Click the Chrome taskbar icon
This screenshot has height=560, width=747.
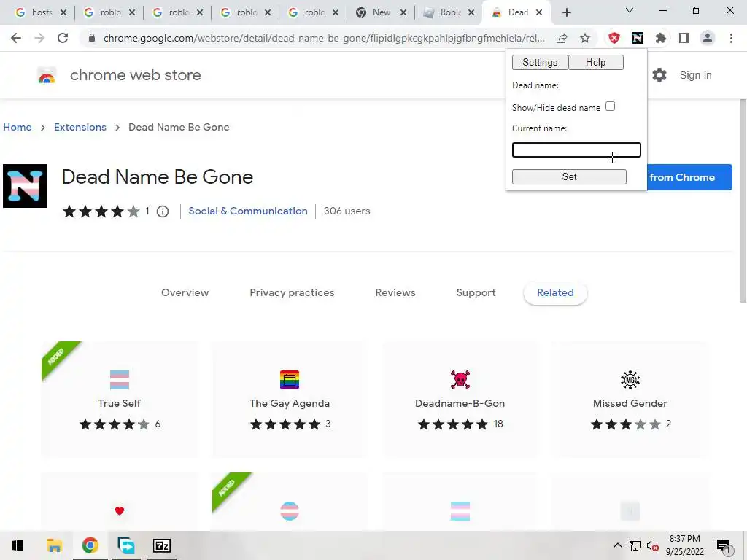[90, 545]
